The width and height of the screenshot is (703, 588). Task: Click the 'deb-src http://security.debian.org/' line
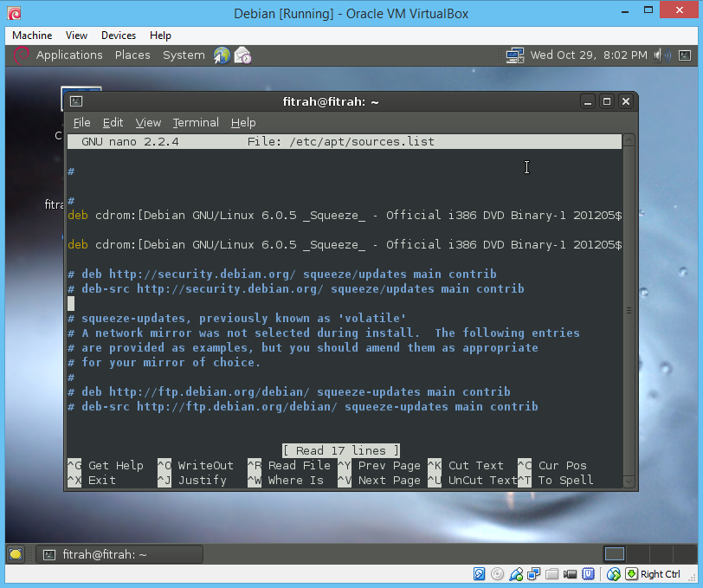point(296,289)
